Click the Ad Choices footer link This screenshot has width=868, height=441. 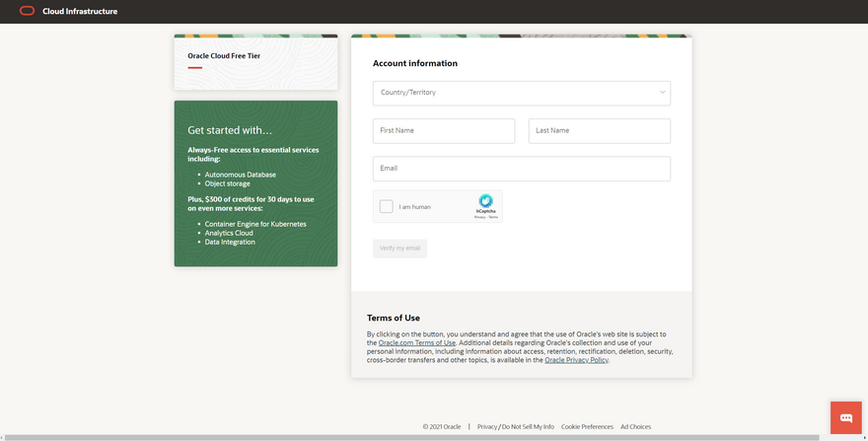[635, 427]
